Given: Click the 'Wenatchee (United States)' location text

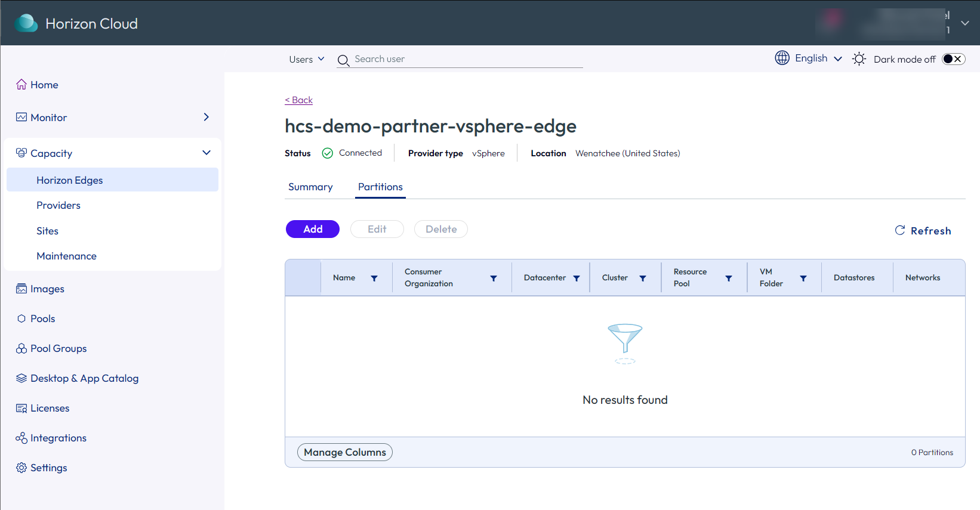Looking at the screenshot, I should pyautogui.click(x=628, y=153).
